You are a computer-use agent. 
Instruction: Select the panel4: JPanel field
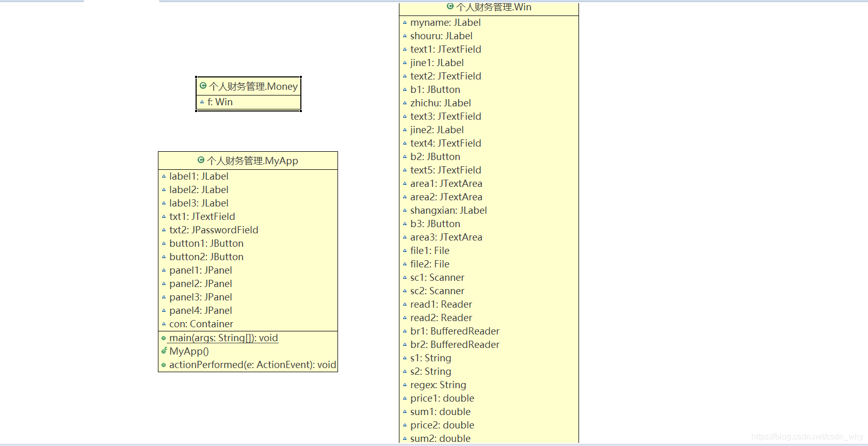click(201, 310)
